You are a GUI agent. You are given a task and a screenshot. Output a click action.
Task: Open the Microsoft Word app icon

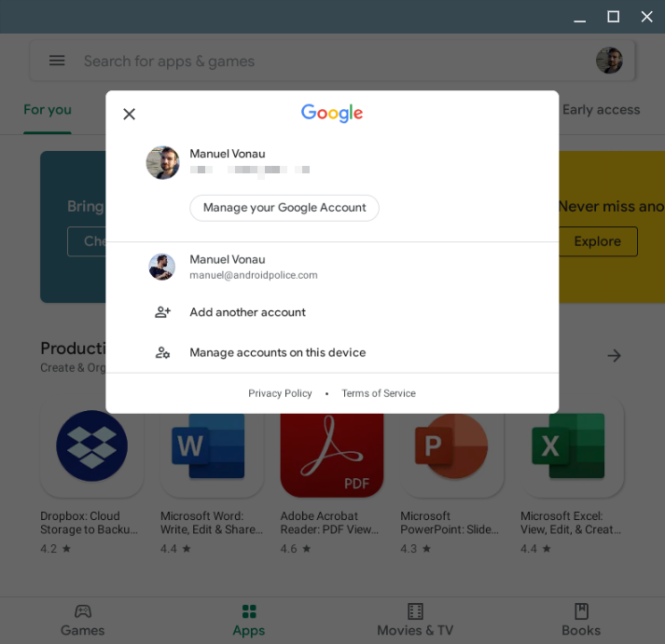coord(212,445)
